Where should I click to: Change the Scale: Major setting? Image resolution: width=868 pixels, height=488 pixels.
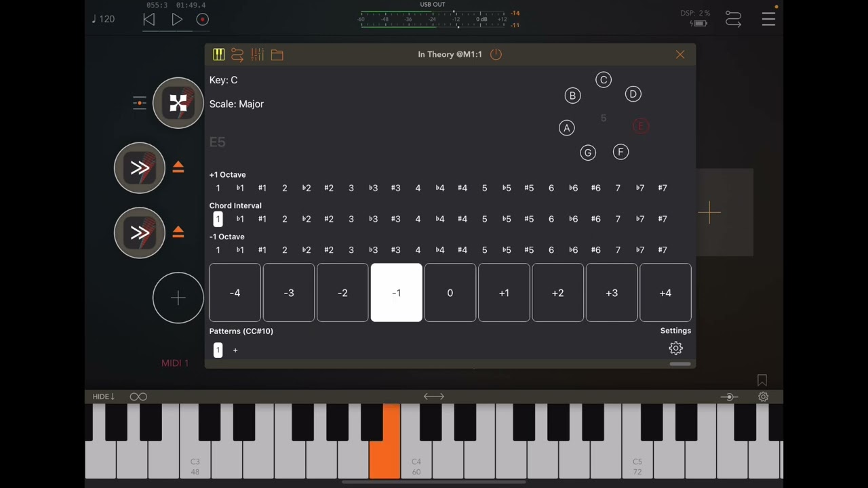pyautogui.click(x=237, y=104)
